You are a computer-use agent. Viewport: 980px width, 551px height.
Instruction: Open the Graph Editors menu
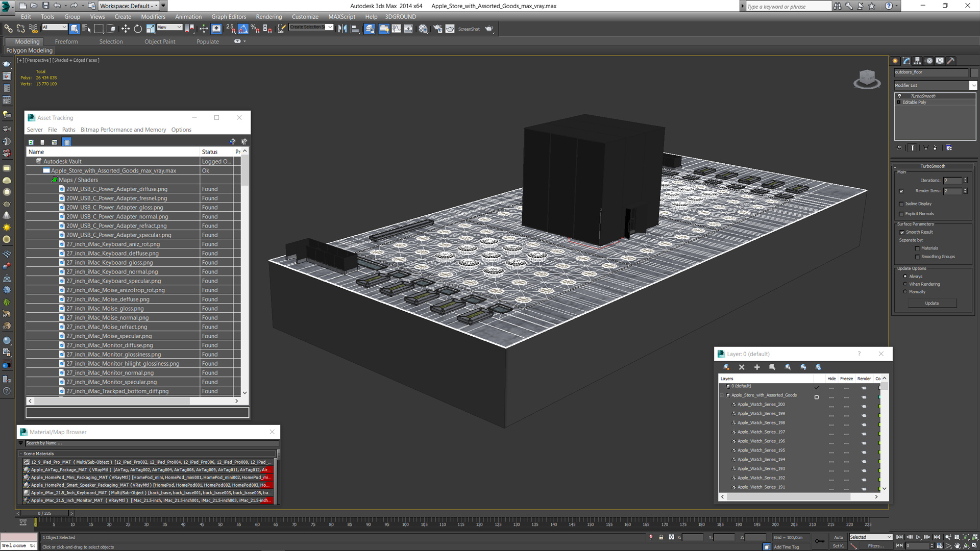(229, 17)
